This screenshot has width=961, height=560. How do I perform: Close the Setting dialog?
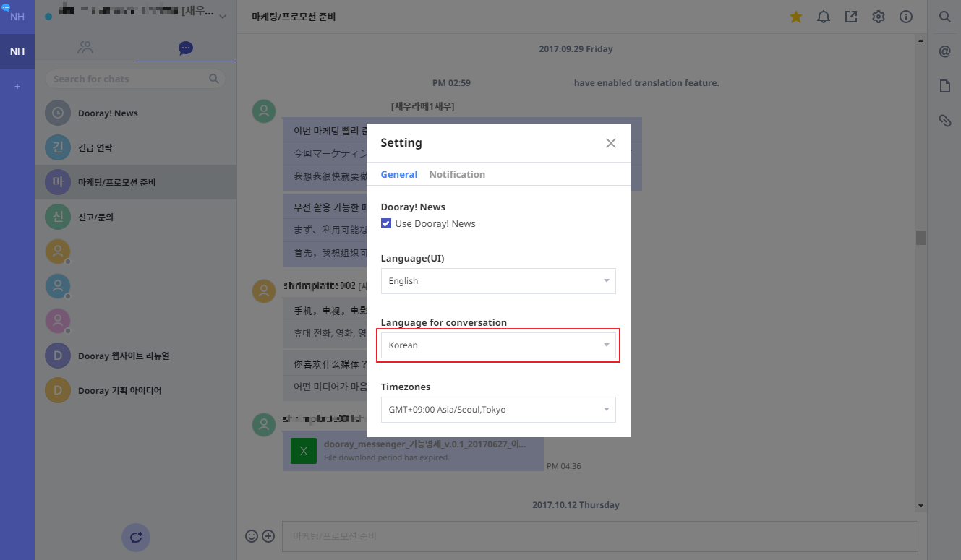(x=611, y=143)
